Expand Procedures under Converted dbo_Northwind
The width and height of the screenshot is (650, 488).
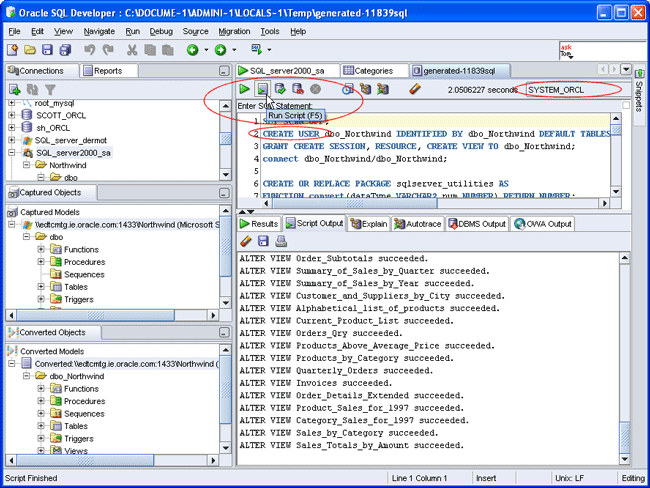pyautogui.click(x=41, y=401)
